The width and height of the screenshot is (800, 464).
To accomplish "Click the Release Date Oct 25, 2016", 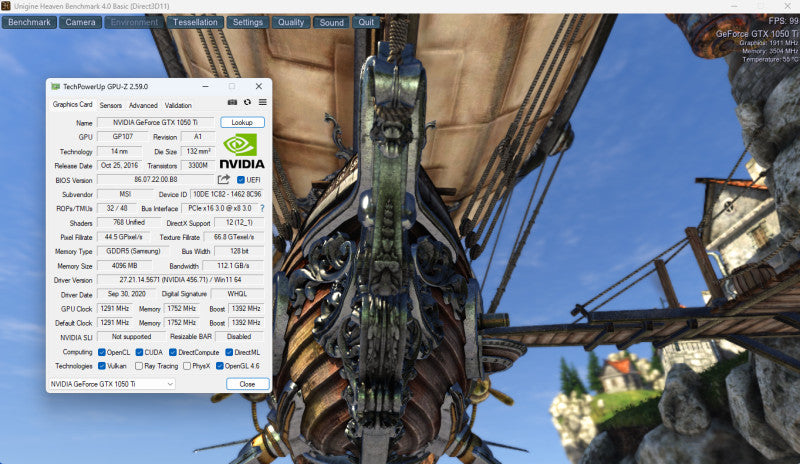I will (119, 165).
